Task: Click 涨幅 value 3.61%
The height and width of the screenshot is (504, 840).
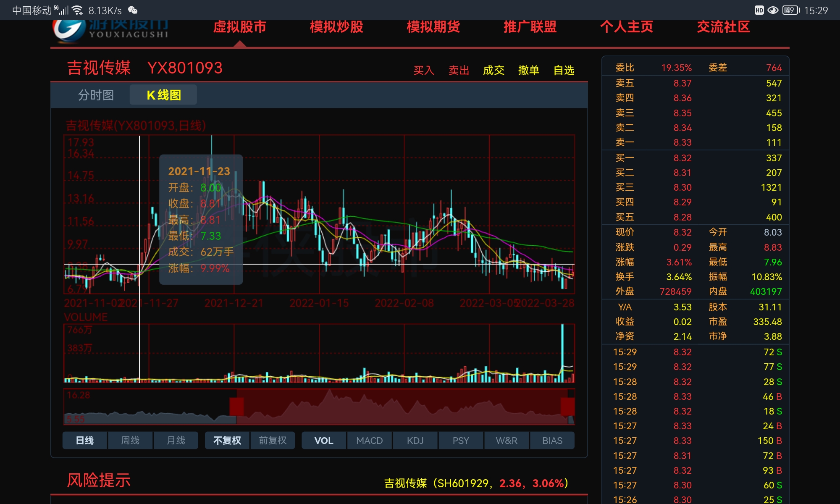Action: 679,262
